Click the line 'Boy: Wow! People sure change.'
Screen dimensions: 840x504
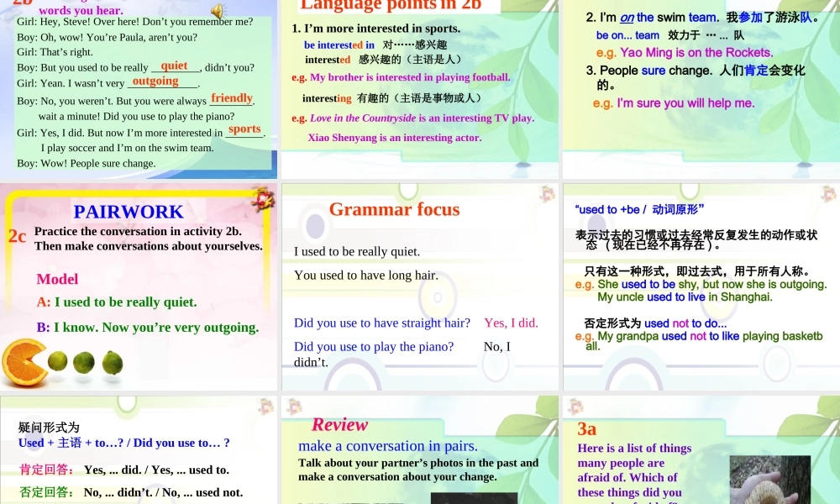87,163
